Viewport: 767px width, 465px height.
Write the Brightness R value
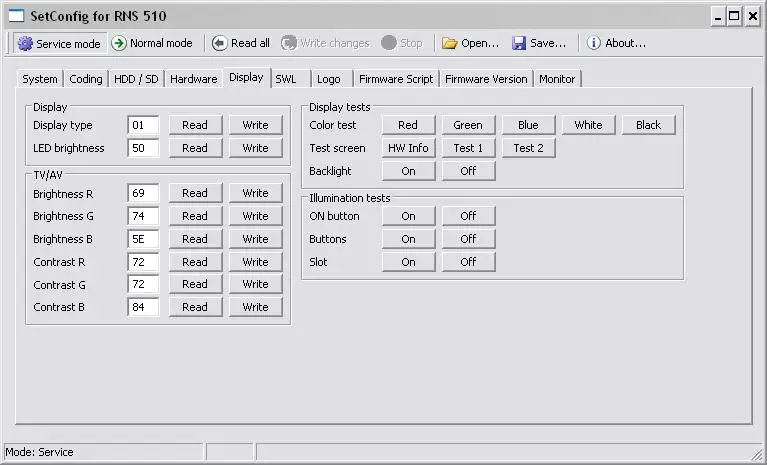pyautogui.click(x=255, y=193)
